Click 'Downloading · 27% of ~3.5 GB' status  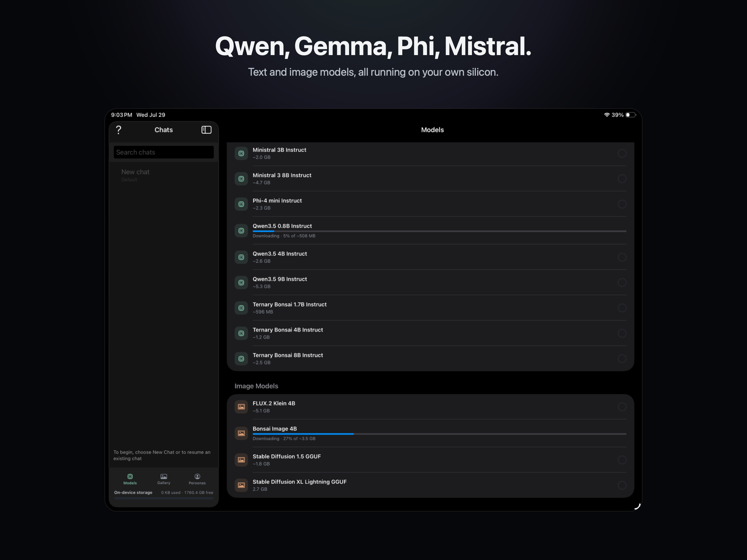(284, 438)
